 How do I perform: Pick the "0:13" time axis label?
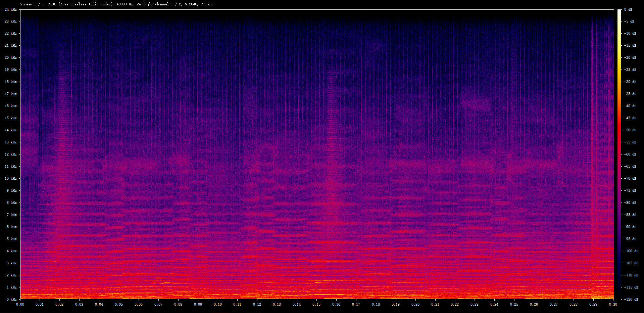277,304
